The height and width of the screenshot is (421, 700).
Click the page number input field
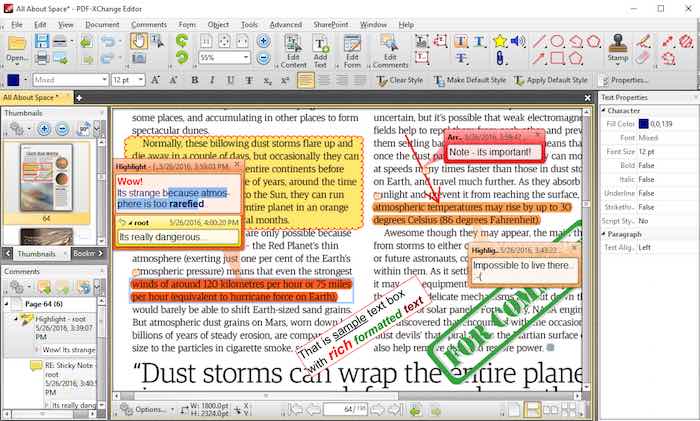[x=345, y=409]
